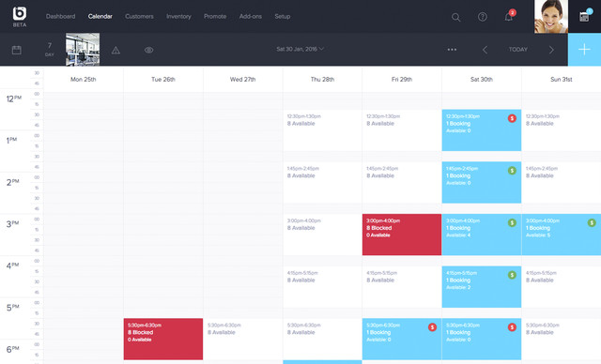Screen dimensions: 601x364
Task: Open Wed 5:30pm-6:30pm available slot
Action: [242, 339]
